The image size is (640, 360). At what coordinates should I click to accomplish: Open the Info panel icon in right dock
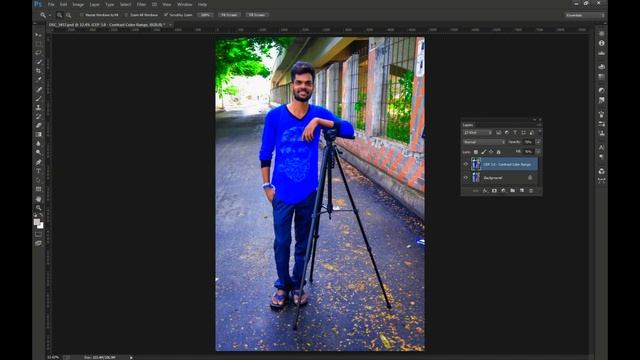tap(602, 43)
